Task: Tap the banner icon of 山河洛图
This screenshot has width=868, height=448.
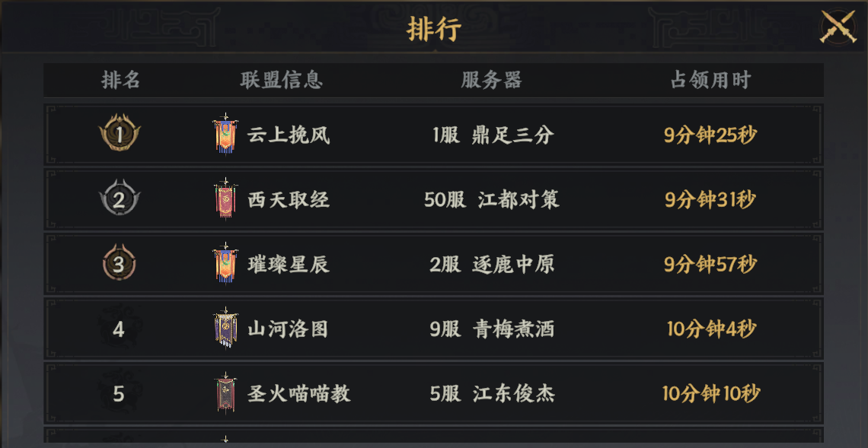Action: coord(225,329)
